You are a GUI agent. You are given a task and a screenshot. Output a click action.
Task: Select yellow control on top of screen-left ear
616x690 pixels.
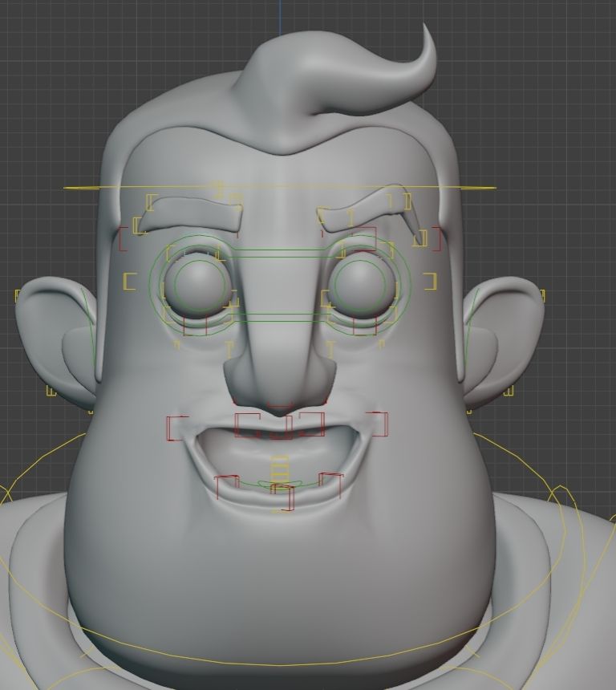click(18, 296)
